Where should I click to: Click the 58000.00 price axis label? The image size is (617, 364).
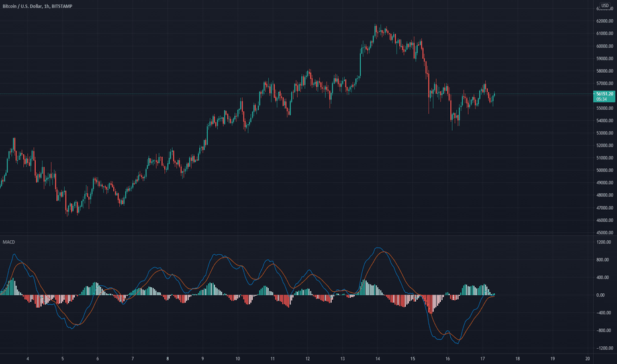(x=605, y=71)
